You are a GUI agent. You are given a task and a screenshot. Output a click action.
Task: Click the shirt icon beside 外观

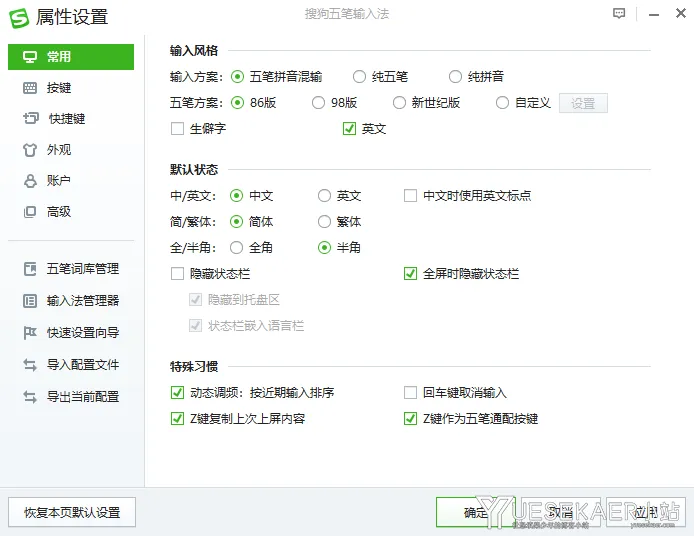[30, 150]
